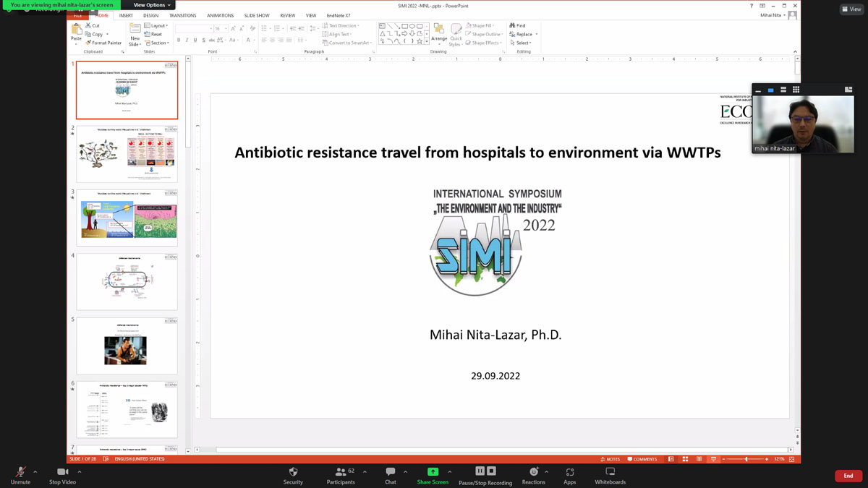Switch to the ANIMATIONS ribbon tab
The height and width of the screenshot is (488, 868).
pos(220,15)
